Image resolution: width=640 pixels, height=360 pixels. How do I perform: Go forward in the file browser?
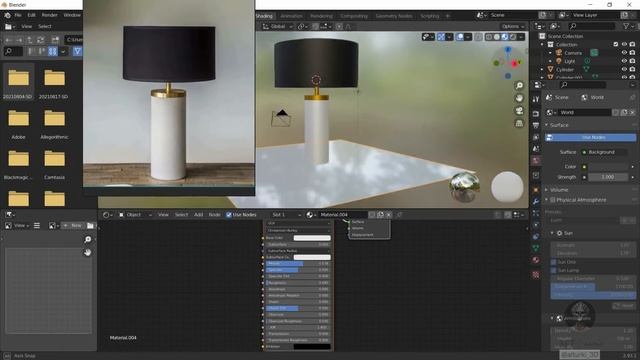pyautogui.click(x=19, y=40)
